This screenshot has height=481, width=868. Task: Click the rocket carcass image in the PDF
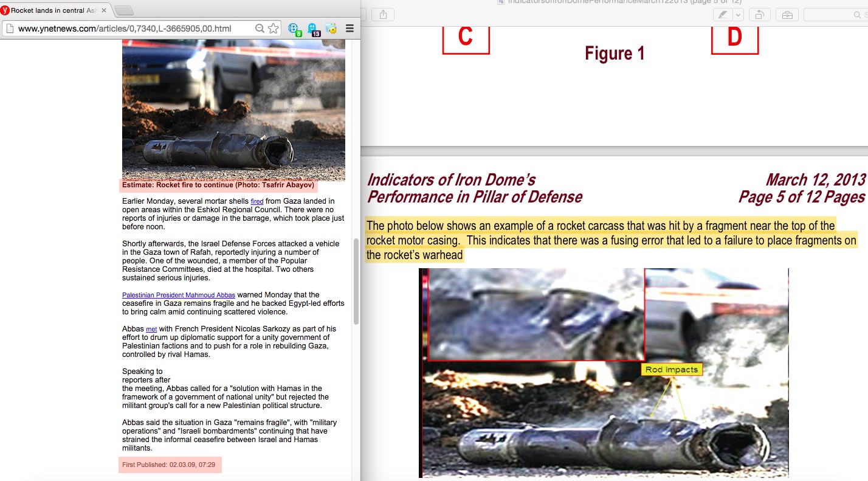(604, 373)
